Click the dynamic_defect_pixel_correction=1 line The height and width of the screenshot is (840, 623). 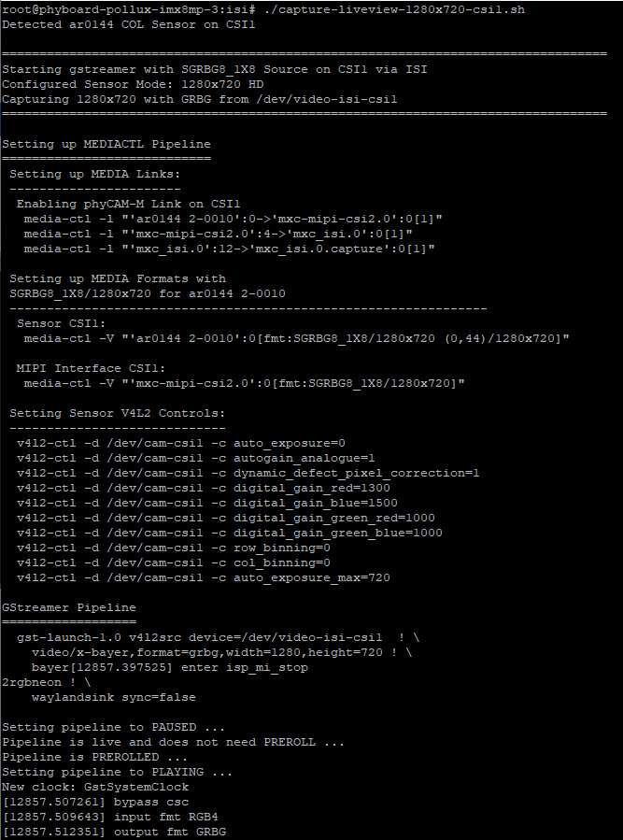pos(248,474)
